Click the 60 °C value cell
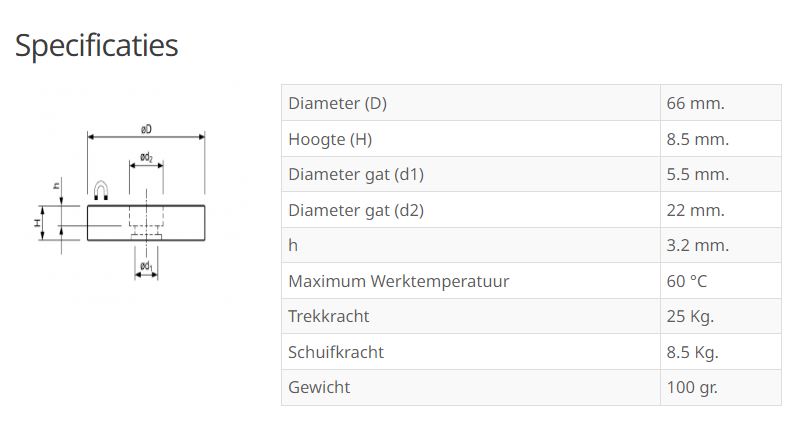 tap(686, 281)
